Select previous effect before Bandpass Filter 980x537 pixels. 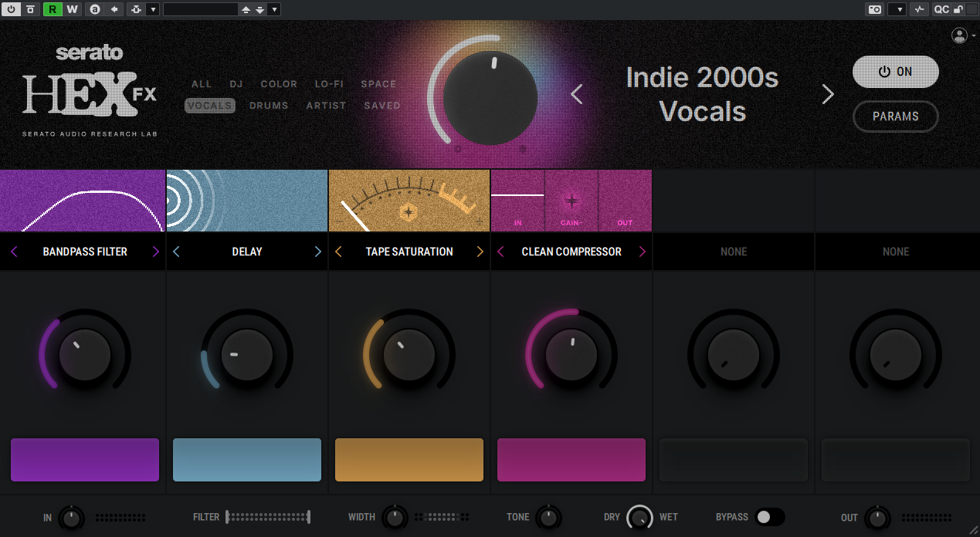pyautogui.click(x=14, y=252)
